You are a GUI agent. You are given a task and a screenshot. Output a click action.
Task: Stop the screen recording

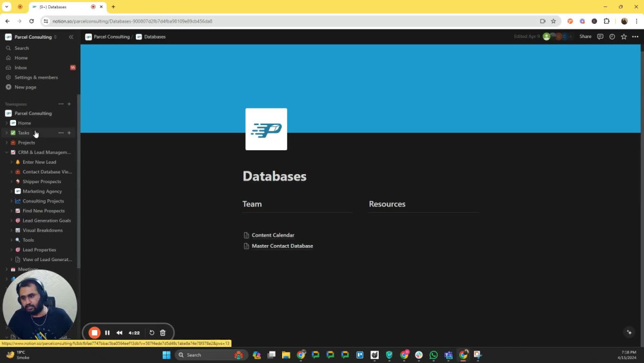(95, 333)
